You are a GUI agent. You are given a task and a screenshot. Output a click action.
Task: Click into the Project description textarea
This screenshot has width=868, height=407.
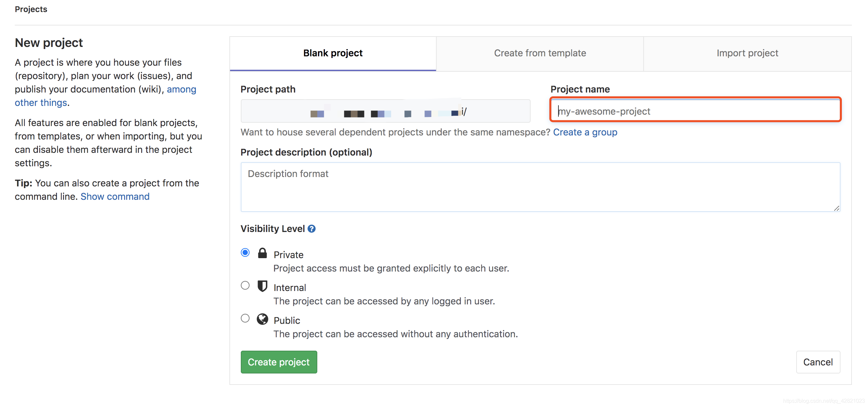540,187
